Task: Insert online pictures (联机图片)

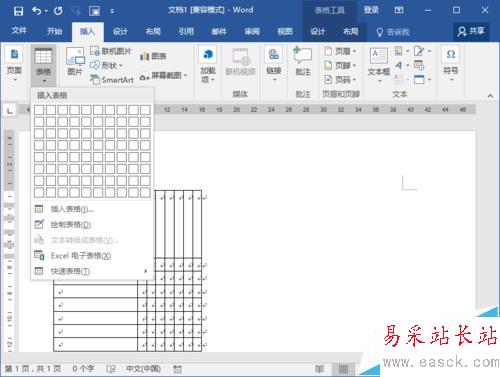Action: click(111, 51)
